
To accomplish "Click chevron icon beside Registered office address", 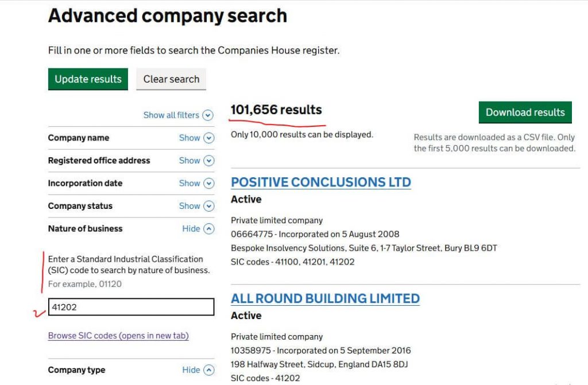I will click(x=209, y=161).
